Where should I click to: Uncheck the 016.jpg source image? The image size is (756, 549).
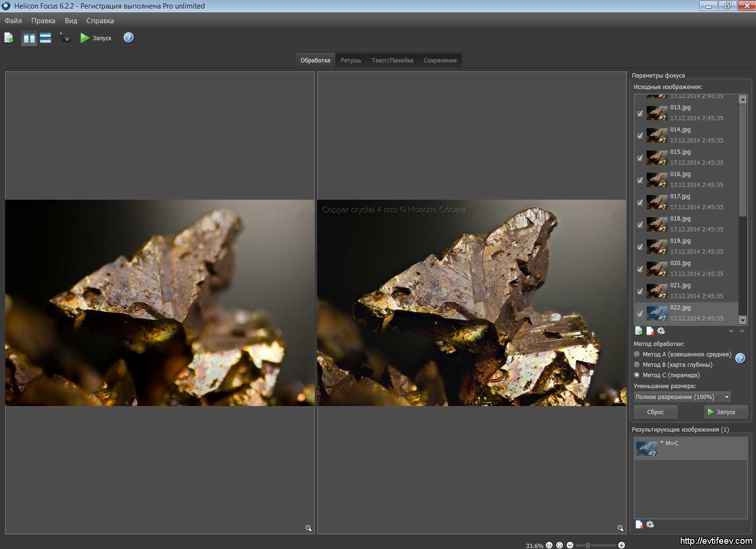[x=640, y=180]
